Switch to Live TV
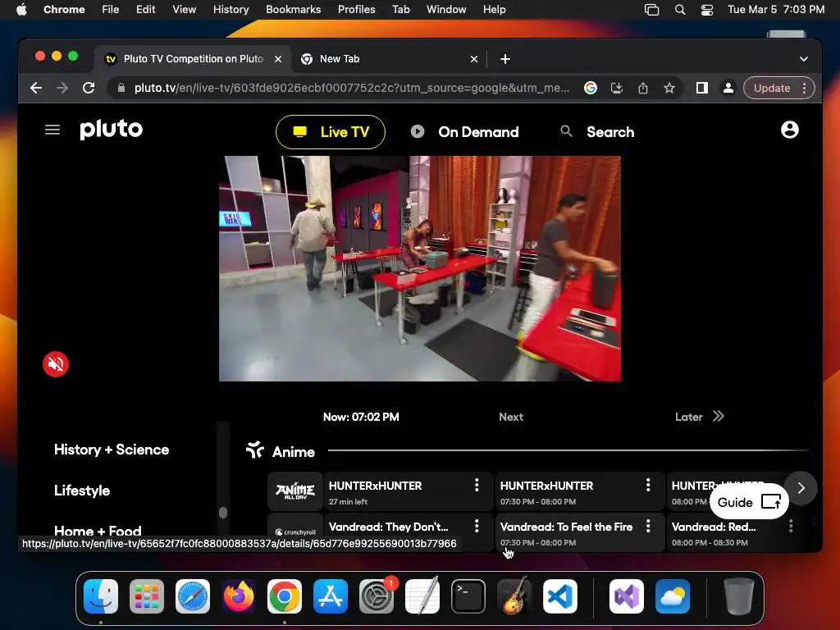Screen dimensions: 840x630 (331, 132)
